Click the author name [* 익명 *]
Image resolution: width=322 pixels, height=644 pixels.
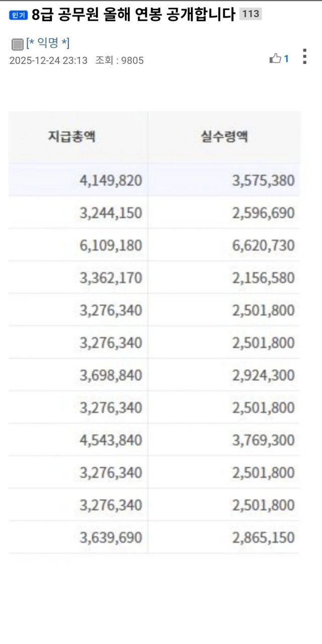[48, 44]
